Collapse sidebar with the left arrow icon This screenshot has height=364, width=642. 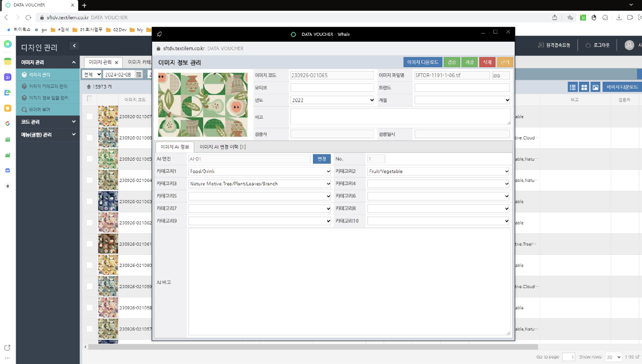74,46
